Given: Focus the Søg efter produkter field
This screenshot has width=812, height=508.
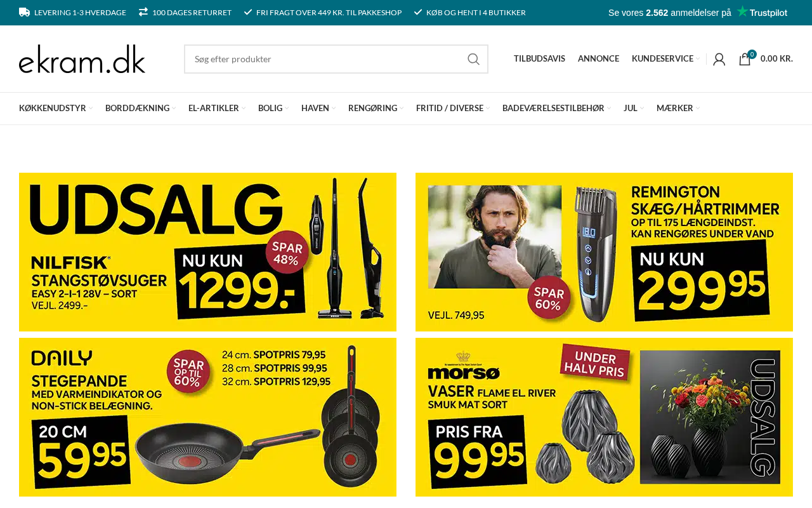Looking at the screenshot, I should pos(324,59).
